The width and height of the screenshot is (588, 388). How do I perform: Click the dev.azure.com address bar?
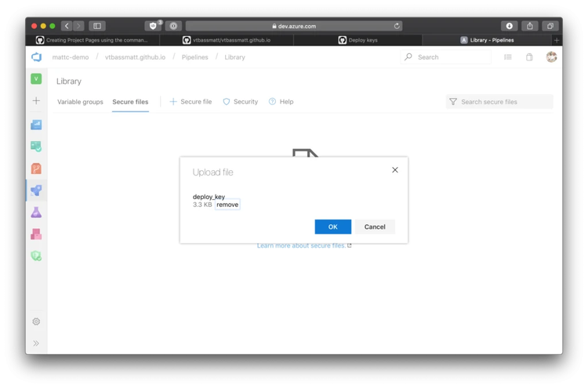pos(294,26)
